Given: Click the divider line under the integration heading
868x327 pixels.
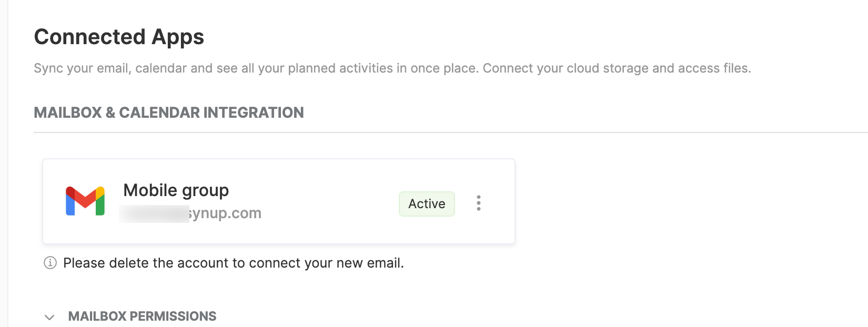Looking at the screenshot, I should pyautogui.click(x=451, y=132).
